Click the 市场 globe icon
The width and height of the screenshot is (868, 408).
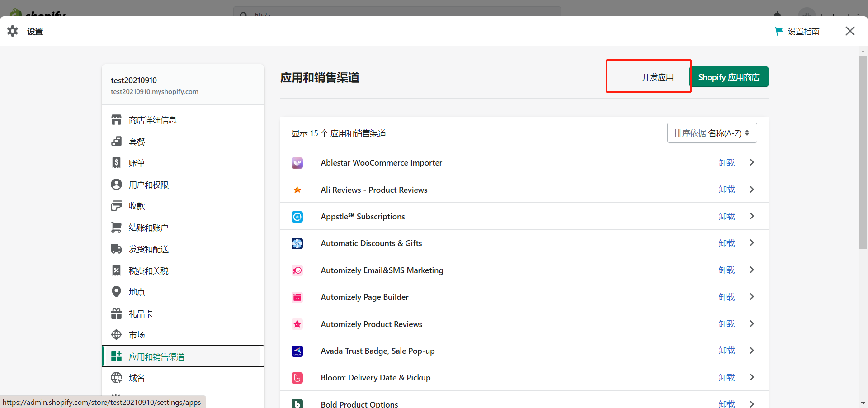pyautogui.click(x=117, y=335)
